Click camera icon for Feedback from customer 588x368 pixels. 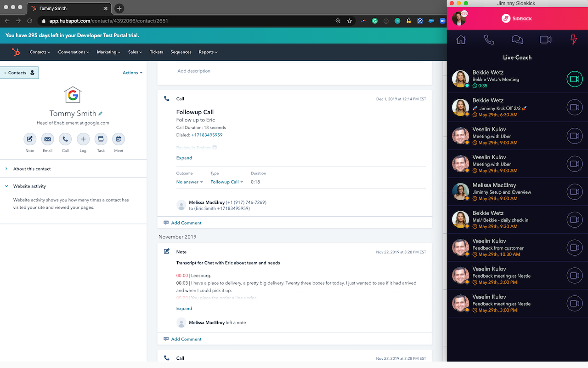(x=574, y=247)
